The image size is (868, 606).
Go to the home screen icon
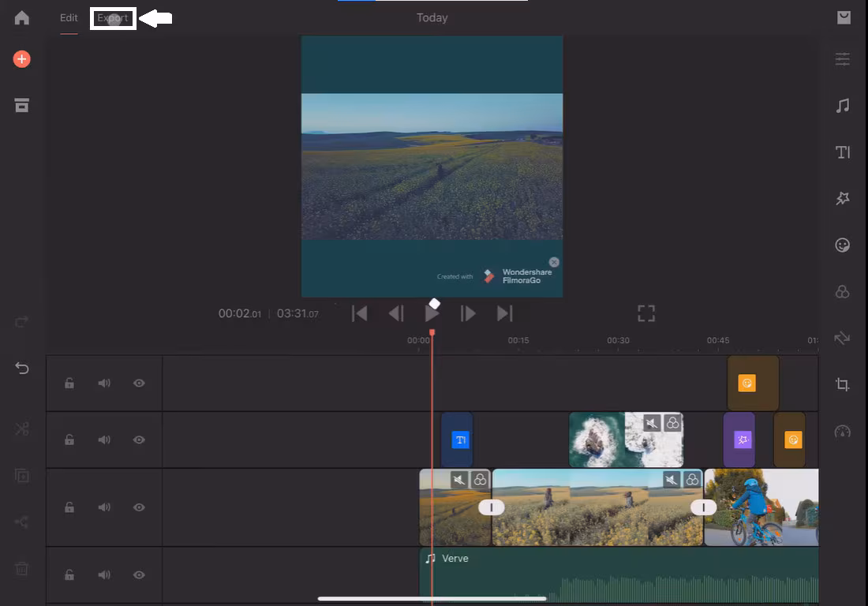tap(21, 17)
